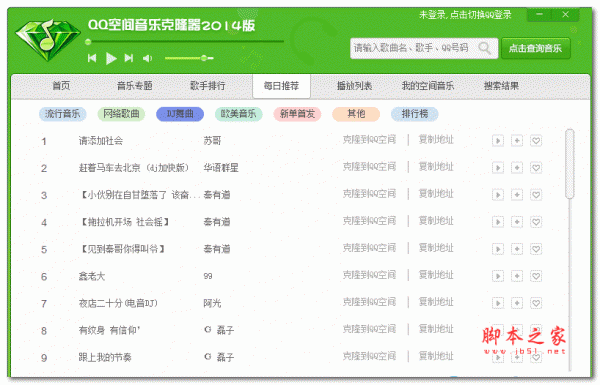This screenshot has height=385, width=600.
Task: Select 网络歌曲 category pill
Action: pyautogui.click(x=121, y=114)
